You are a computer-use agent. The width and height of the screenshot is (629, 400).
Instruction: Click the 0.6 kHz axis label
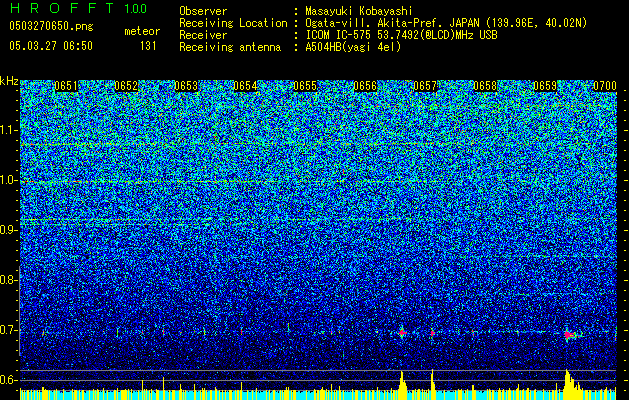click(x=8, y=380)
